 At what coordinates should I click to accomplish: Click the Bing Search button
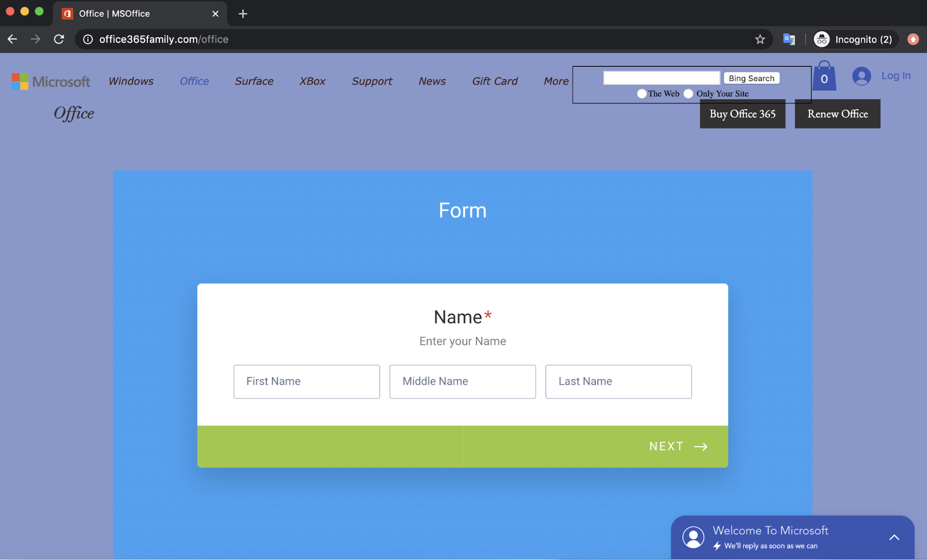751,78
